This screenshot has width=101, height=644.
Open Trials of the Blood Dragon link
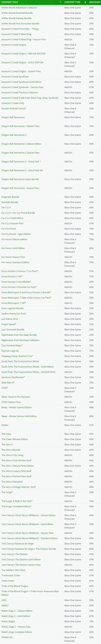tap(15, 586)
